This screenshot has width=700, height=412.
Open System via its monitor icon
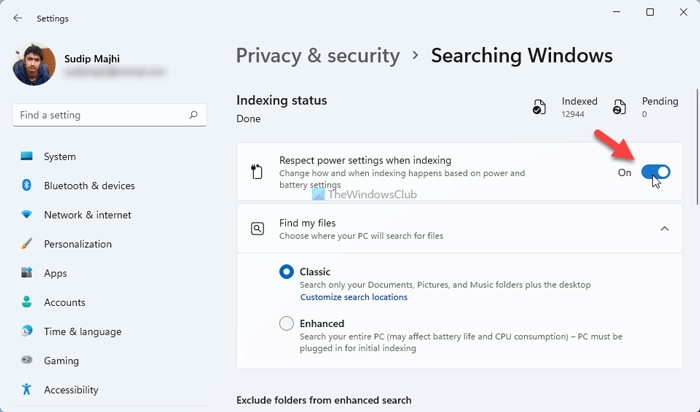pyautogui.click(x=26, y=157)
